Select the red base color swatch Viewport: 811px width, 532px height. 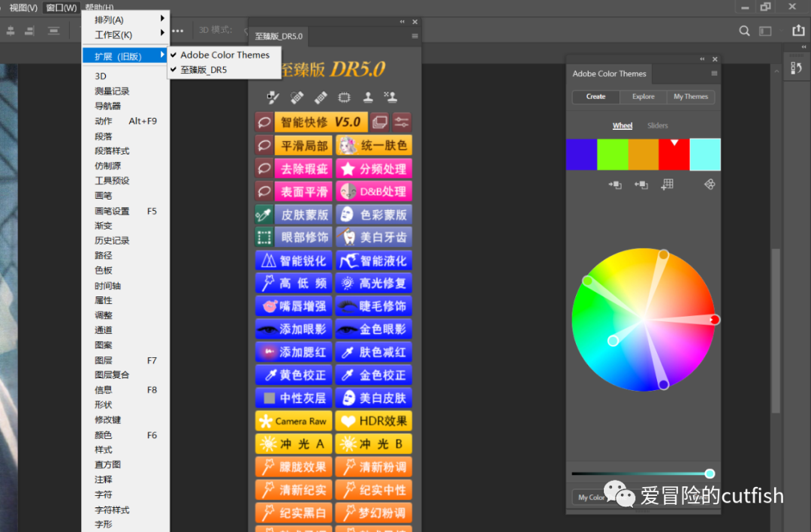pos(674,154)
